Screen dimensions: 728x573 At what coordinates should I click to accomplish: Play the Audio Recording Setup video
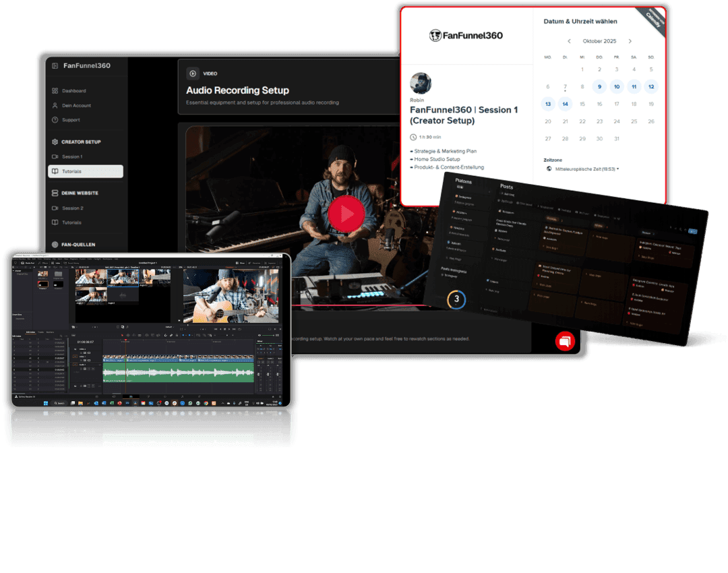click(x=346, y=214)
